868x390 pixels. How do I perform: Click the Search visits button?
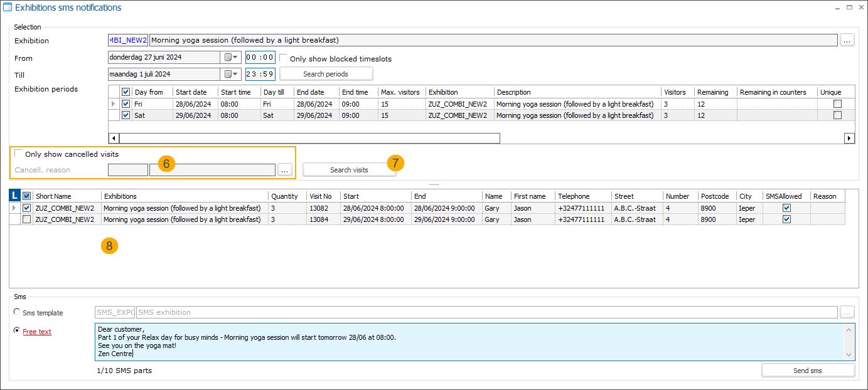pyautogui.click(x=349, y=169)
